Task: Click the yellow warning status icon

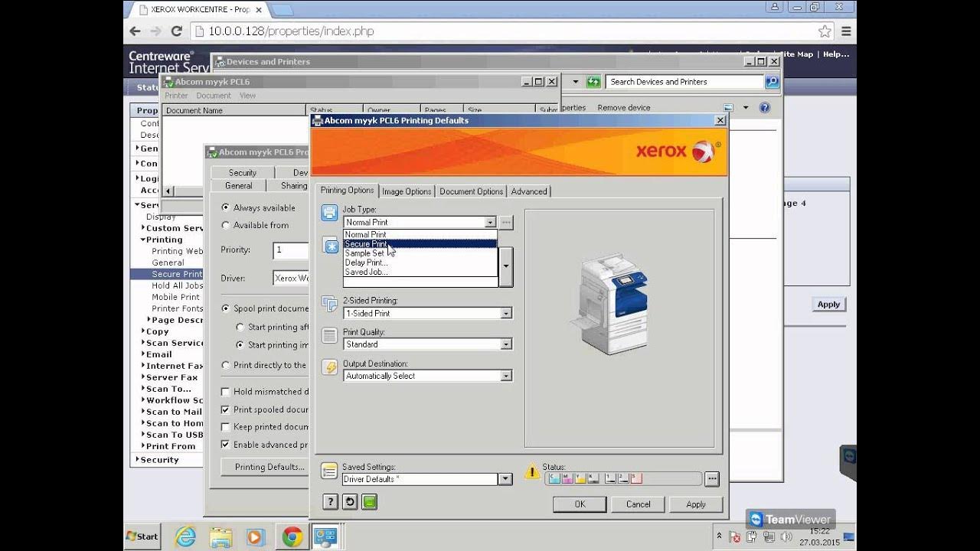Action: [532, 472]
